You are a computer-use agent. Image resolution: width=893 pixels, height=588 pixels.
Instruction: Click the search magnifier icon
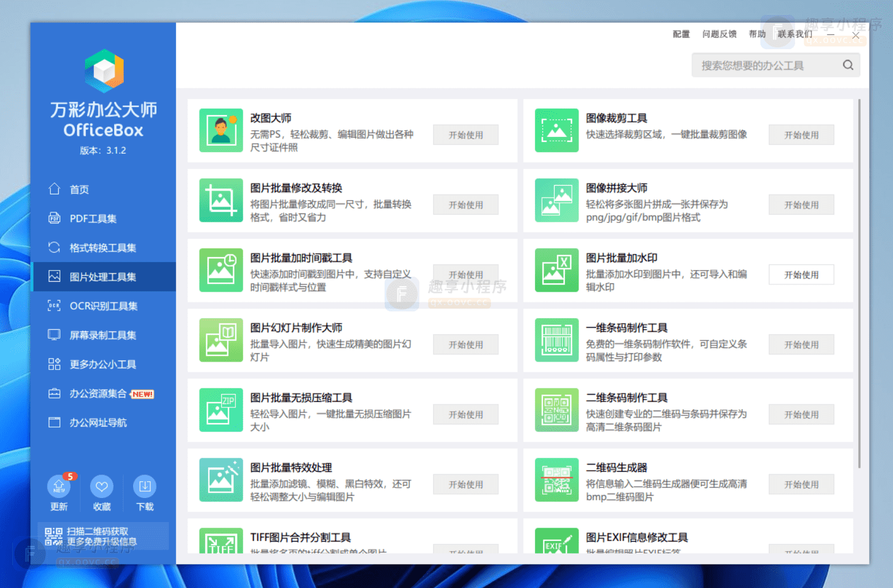[848, 65]
